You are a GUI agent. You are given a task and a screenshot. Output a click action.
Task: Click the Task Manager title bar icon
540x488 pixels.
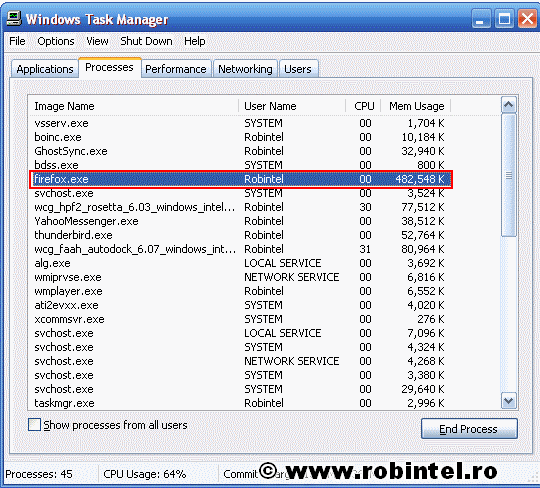pyautogui.click(x=14, y=19)
